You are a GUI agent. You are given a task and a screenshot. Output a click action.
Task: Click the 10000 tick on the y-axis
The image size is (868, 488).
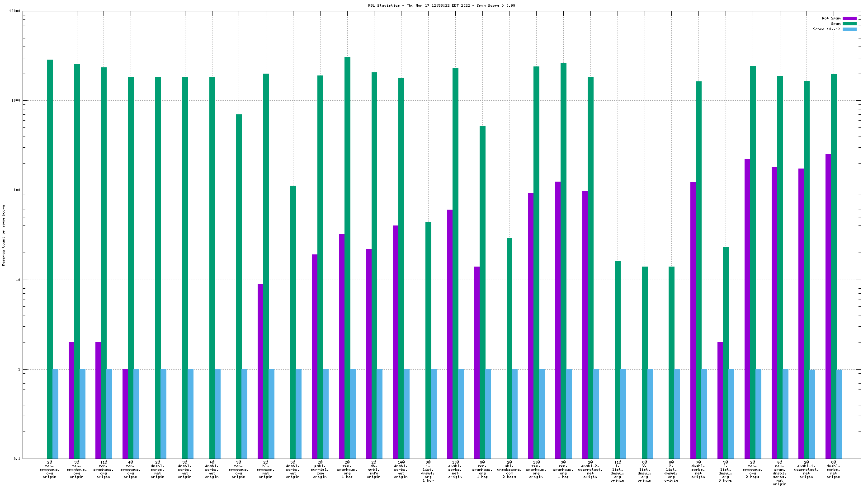(14, 11)
